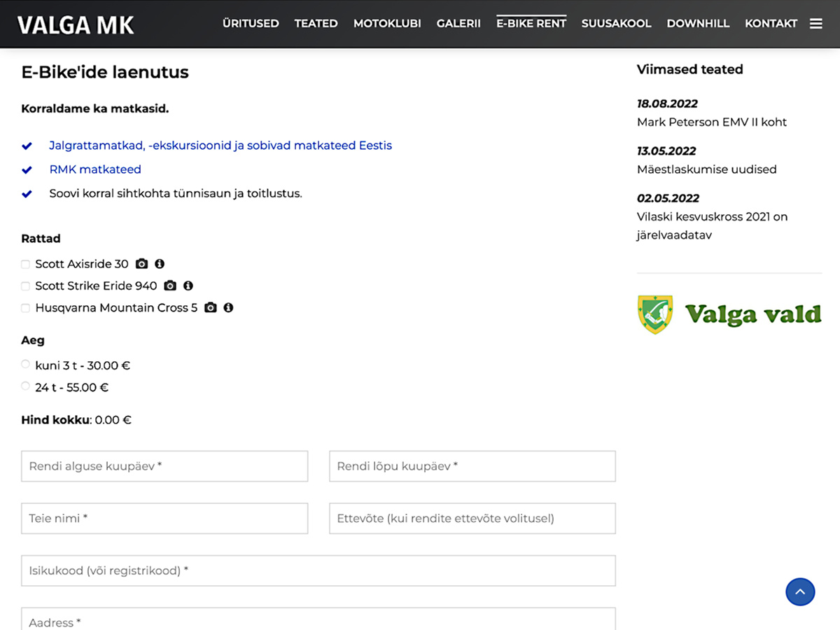Show info for Husqvarna Mountain Cross 5
This screenshot has width=840, height=630.
point(228,307)
